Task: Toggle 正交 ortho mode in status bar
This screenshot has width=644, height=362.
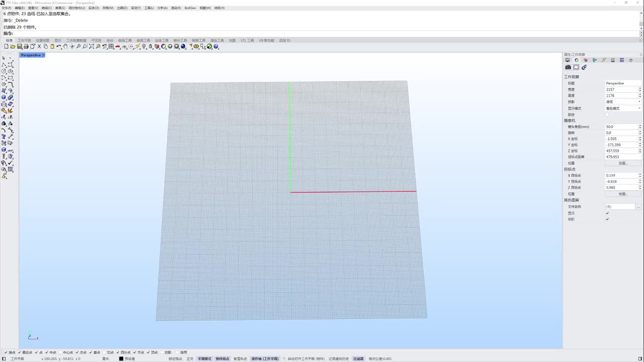Action: point(190,359)
